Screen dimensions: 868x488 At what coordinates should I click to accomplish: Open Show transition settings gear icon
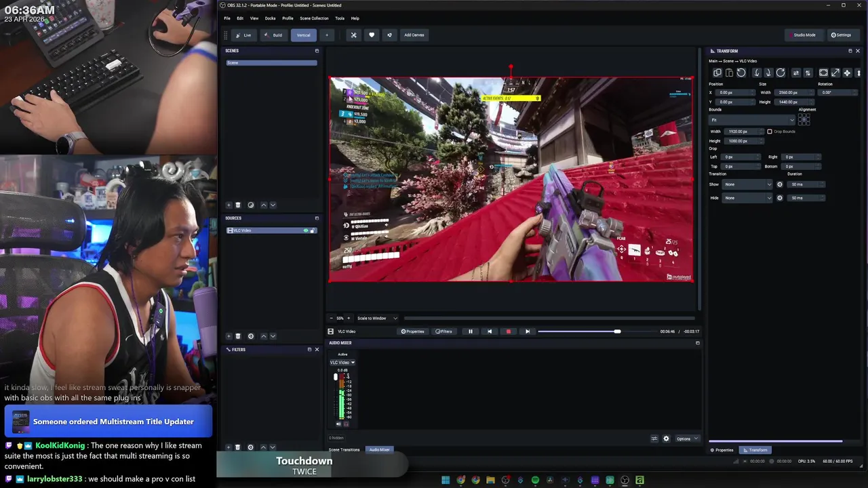[x=779, y=184]
